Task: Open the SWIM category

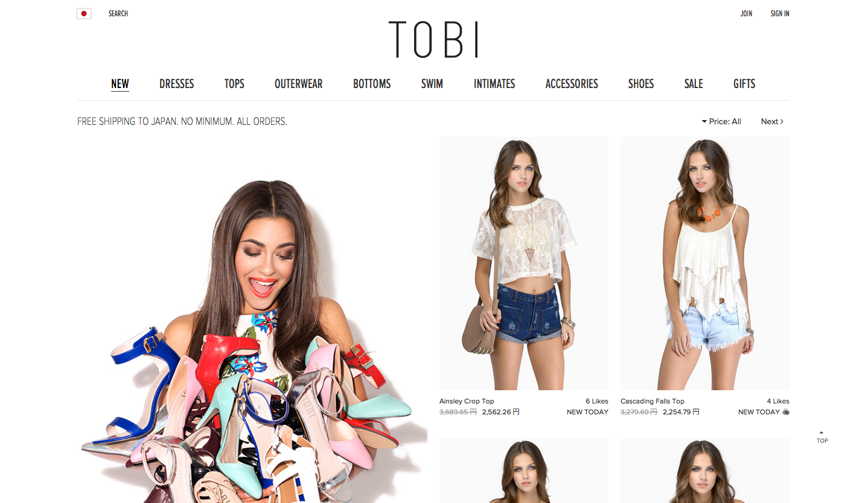Action: pos(432,84)
